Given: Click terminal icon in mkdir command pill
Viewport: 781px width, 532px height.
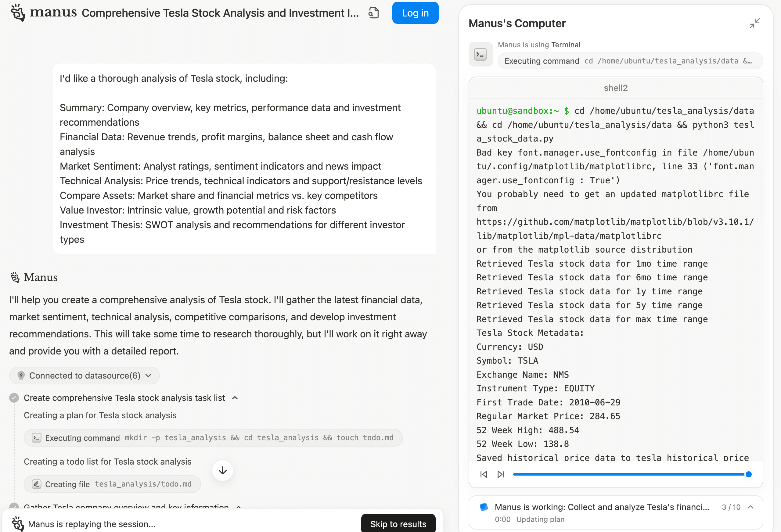Looking at the screenshot, I should coord(36,437).
